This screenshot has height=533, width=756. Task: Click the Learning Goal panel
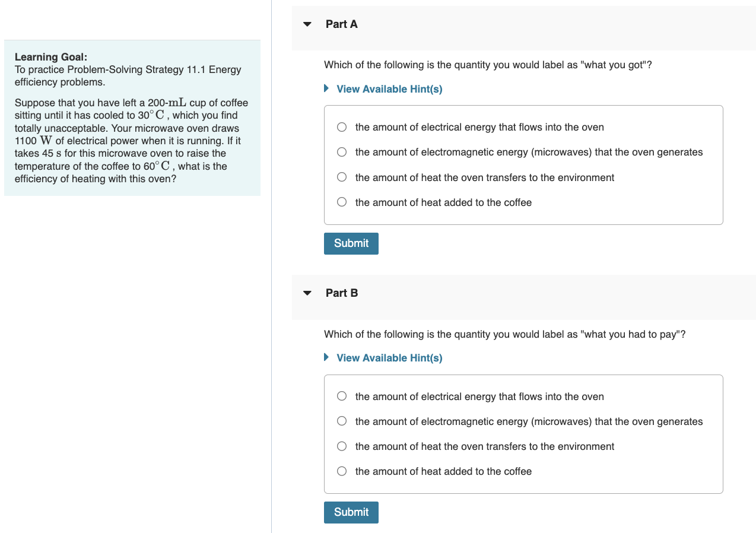[x=132, y=118]
